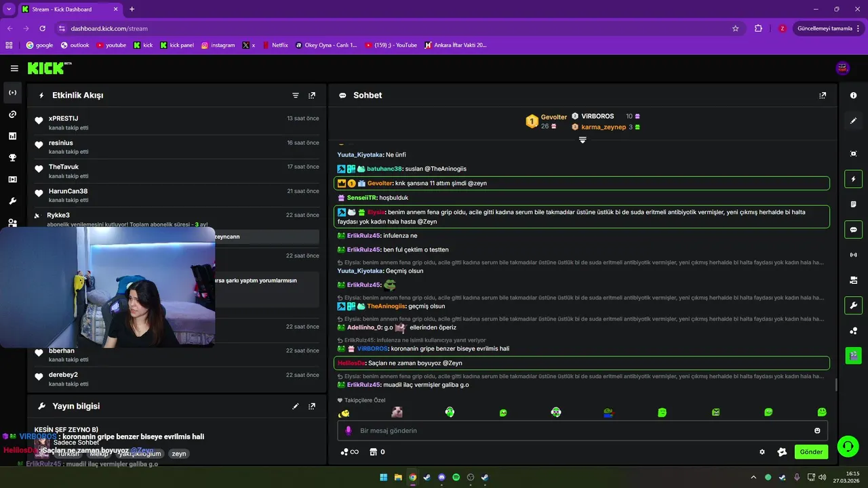
Task: Open the Stream page in the left sidebar
Action: [13, 93]
